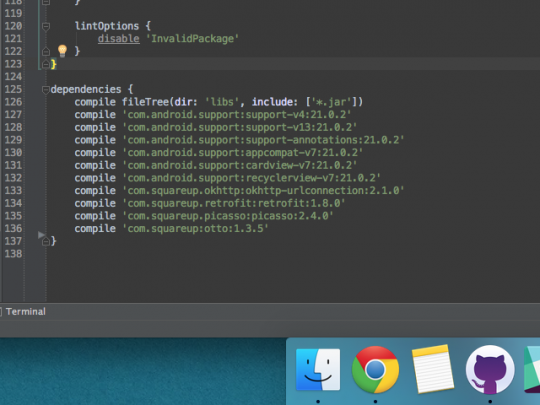Click line number 138 in the gutter
The height and width of the screenshot is (405, 540).
coord(13,254)
